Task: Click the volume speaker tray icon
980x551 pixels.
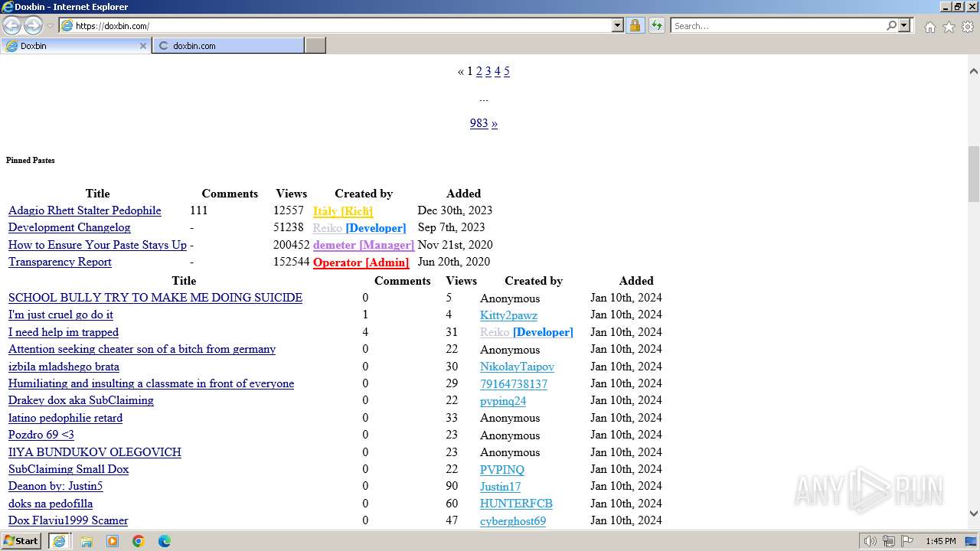Action: click(x=871, y=541)
